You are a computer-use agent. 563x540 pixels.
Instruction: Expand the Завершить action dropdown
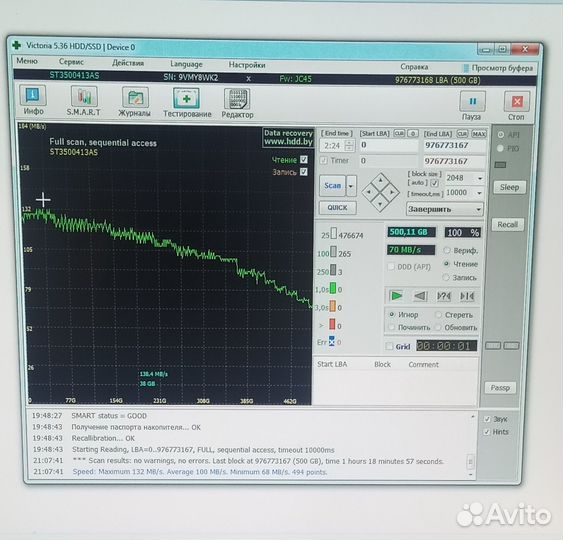tap(445, 209)
